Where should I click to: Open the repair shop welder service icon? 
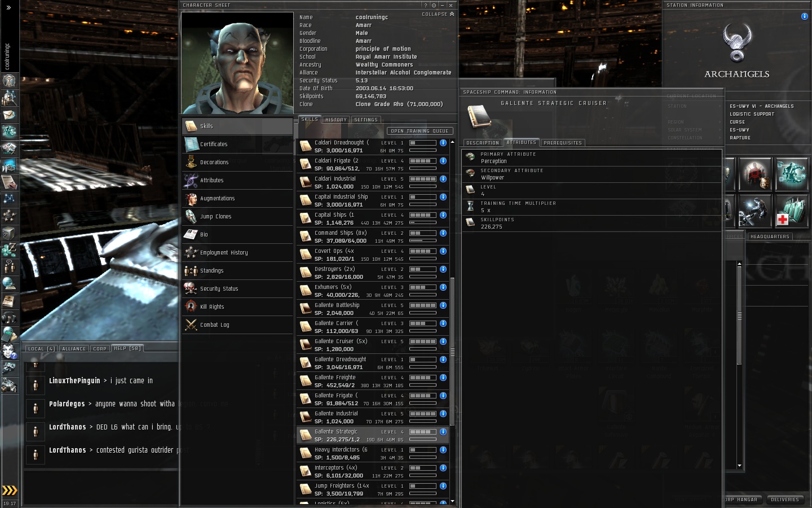point(755,211)
